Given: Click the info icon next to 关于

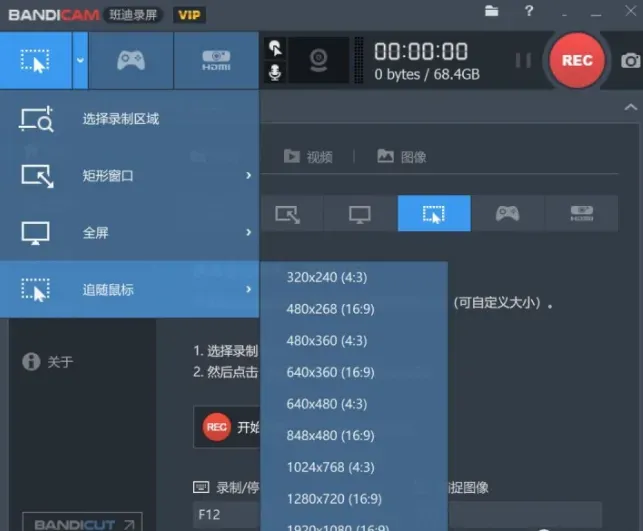Looking at the screenshot, I should [x=31, y=362].
